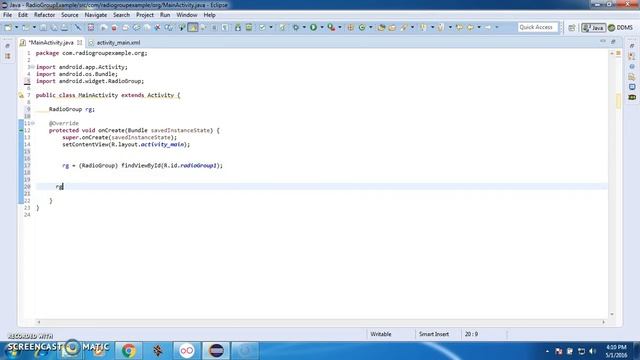Screen dimensions: 640x360
Task: Click the warning marker beside line 7
Action: [21, 96]
